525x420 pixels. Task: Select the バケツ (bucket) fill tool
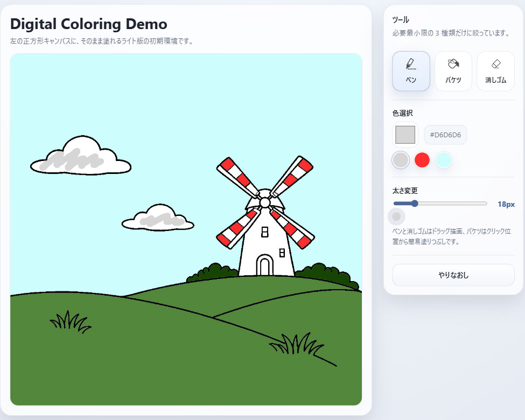pos(453,71)
